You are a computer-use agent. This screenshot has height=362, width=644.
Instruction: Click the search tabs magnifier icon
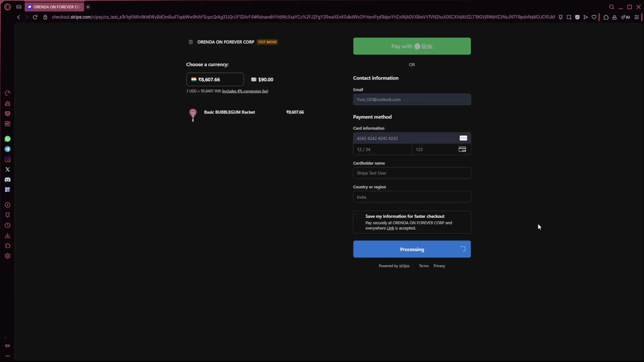pos(611,7)
